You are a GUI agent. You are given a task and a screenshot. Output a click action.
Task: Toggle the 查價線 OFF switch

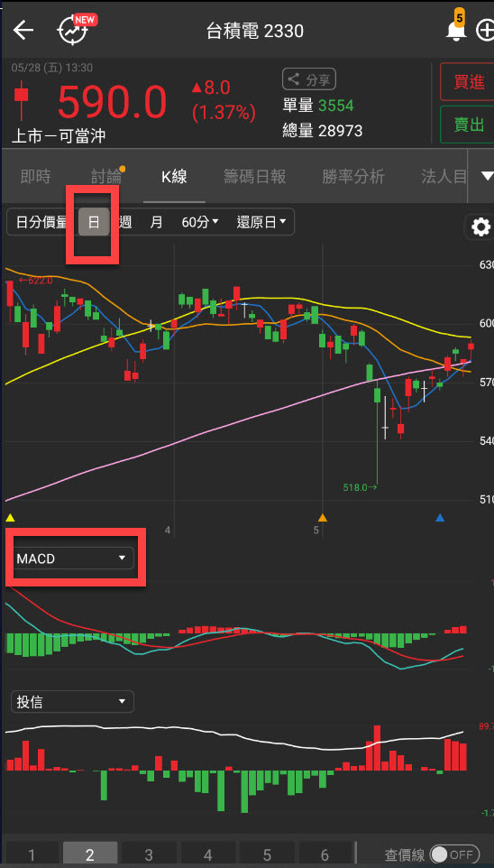click(455, 854)
